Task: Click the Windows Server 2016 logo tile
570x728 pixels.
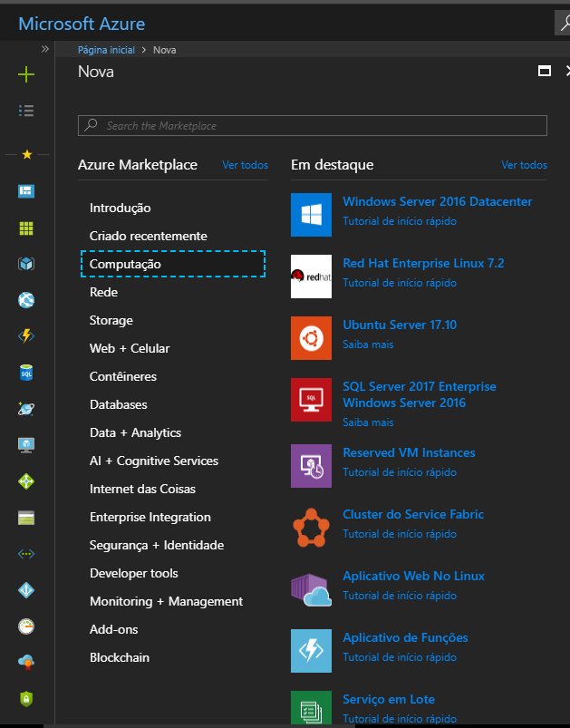Action: tap(311, 215)
